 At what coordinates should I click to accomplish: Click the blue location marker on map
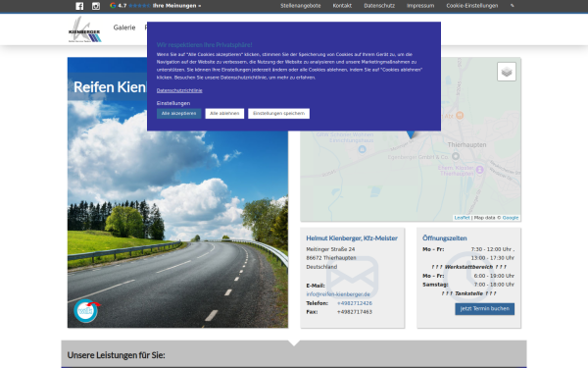(411, 133)
